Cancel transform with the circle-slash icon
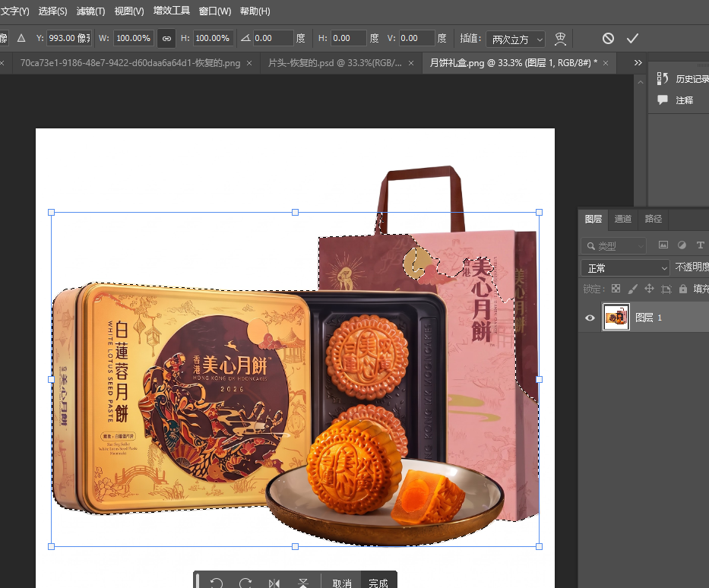The image size is (709, 588). [608, 39]
